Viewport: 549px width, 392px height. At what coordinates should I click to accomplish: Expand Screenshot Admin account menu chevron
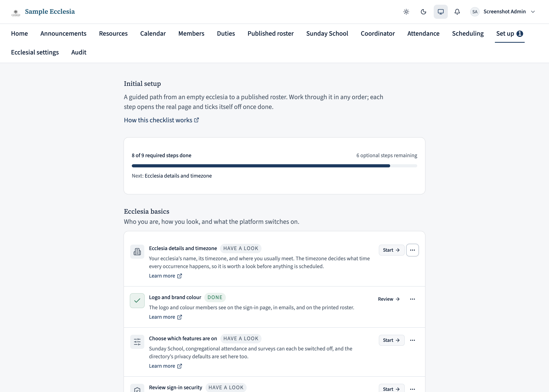pos(533,12)
